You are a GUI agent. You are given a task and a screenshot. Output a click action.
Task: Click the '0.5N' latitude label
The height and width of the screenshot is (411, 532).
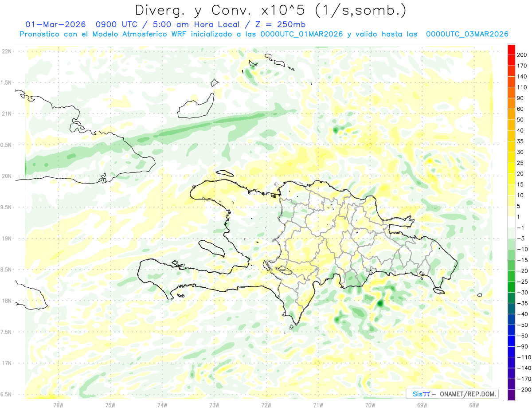pos(6,145)
